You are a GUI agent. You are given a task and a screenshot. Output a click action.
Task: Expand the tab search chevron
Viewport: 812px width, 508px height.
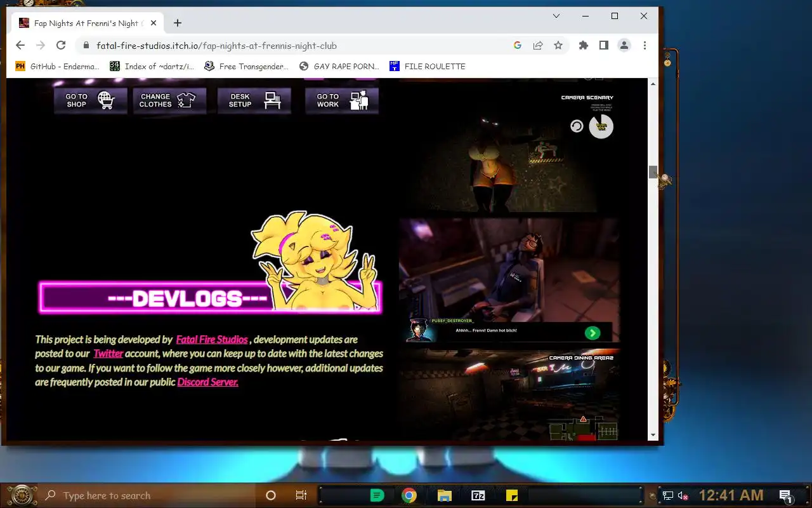(556, 16)
